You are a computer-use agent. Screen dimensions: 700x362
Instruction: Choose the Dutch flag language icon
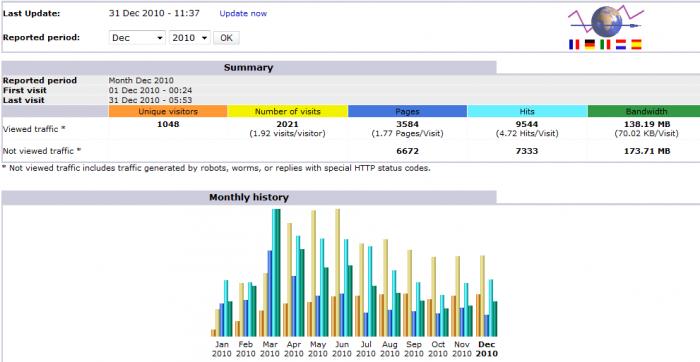621,44
